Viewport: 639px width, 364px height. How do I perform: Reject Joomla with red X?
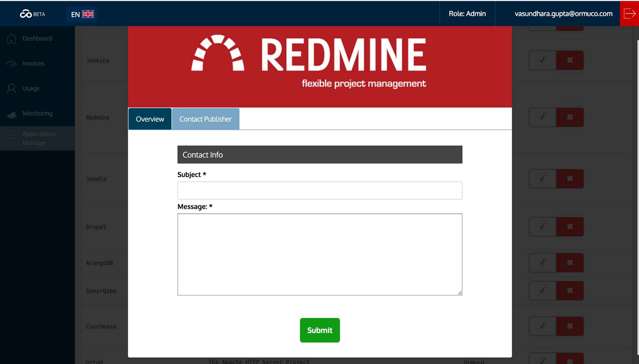coord(570,179)
